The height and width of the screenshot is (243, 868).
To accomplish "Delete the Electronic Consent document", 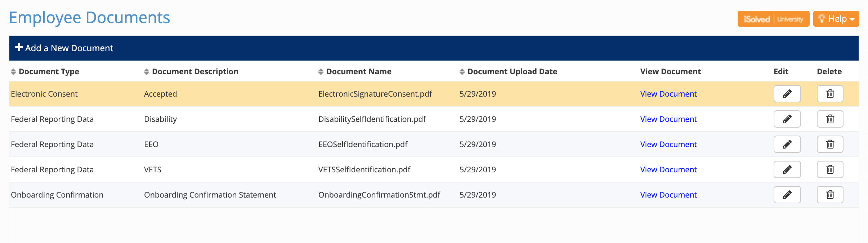I will (x=829, y=93).
